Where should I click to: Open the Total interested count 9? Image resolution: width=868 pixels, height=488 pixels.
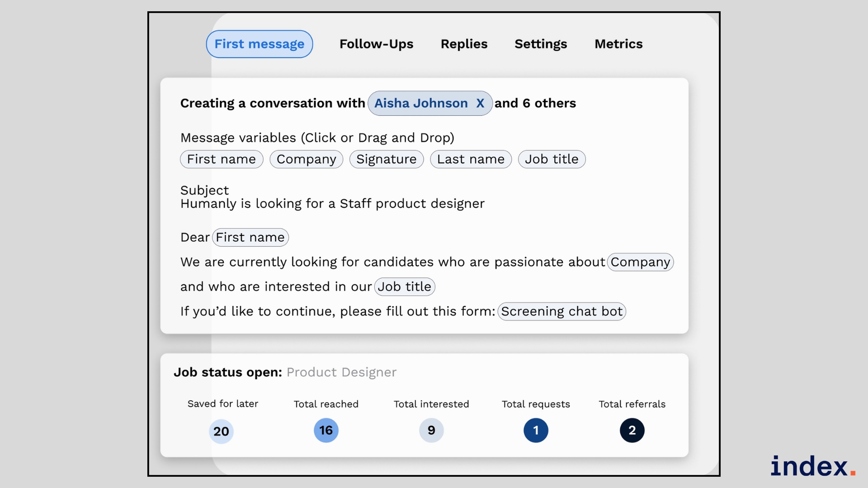(x=431, y=430)
